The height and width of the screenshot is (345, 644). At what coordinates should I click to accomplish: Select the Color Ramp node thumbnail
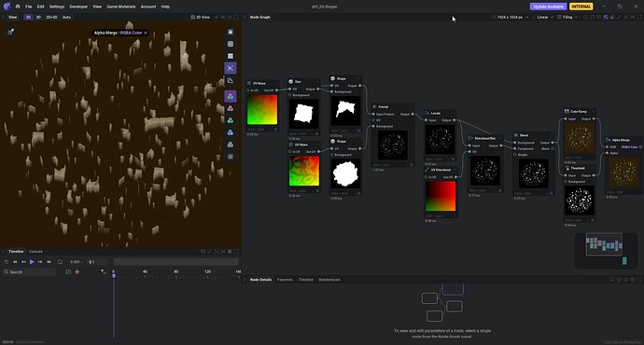point(580,138)
